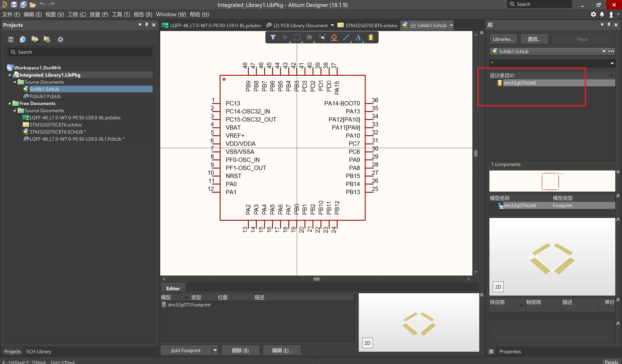622x364 pixels.
Task: Open the Projects panel options dropdown arrow
Action: coord(140,25)
